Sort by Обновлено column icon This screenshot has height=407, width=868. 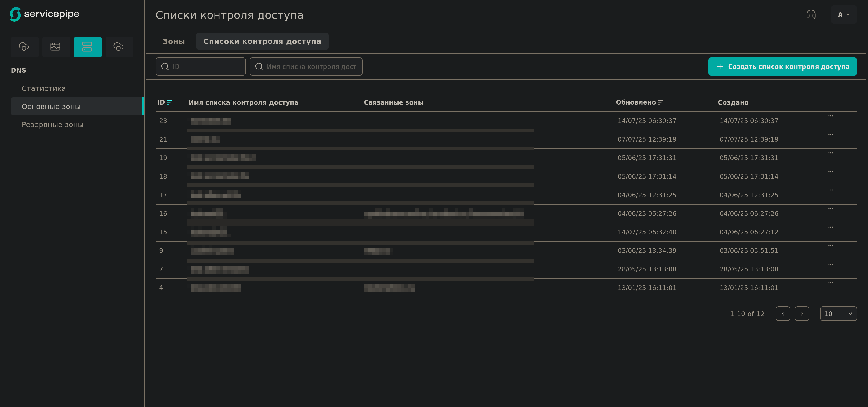click(660, 102)
